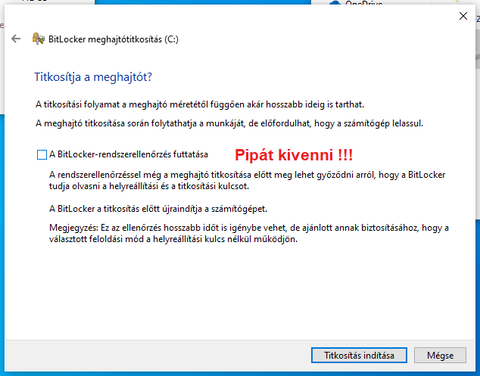Click the paragraph starting A rendszerellenőrzéssel még

247,180
